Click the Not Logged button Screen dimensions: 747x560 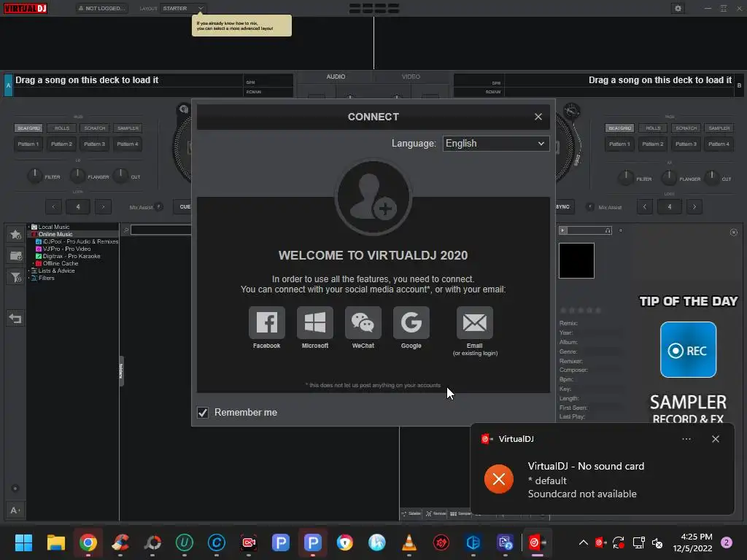pyautogui.click(x=101, y=8)
